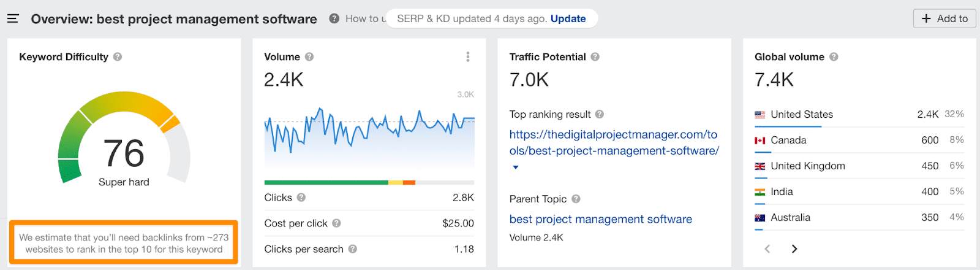This screenshot has height=270, width=980.
Task: Click the Update link for SERP data
Action: (x=568, y=19)
